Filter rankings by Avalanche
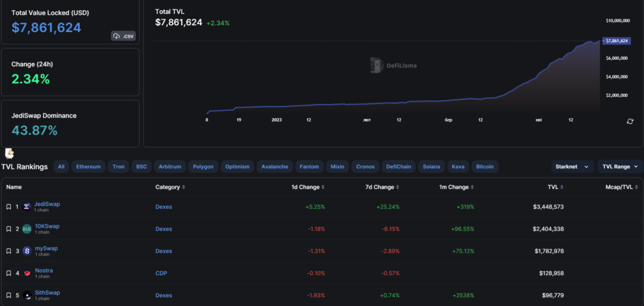This screenshot has width=644, height=306. pos(275,167)
